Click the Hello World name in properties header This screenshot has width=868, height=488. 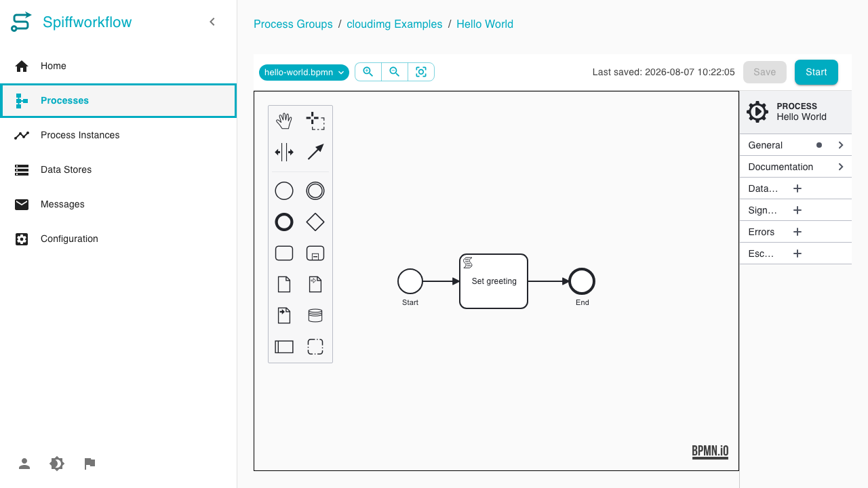point(802,117)
